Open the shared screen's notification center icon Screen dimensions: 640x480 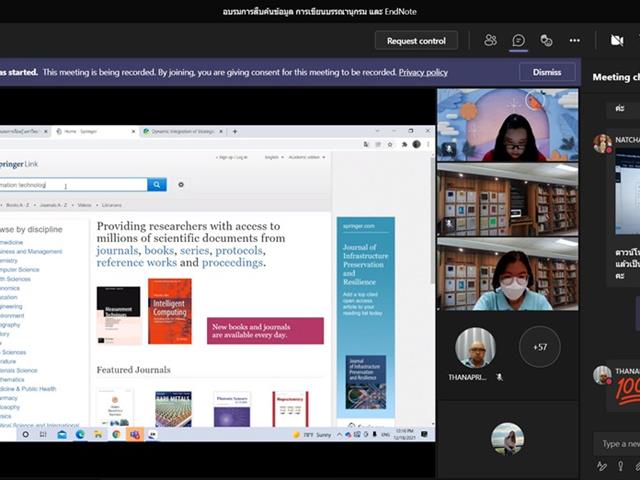(x=424, y=434)
